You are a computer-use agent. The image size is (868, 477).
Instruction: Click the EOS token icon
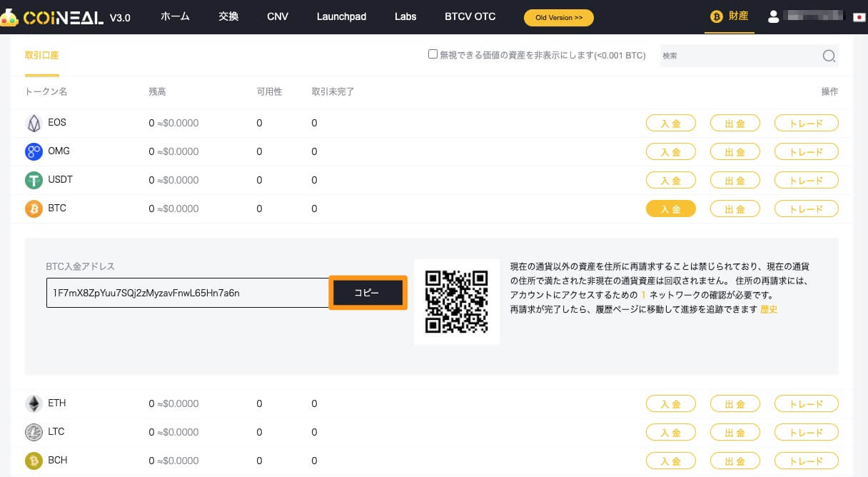[x=34, y=123]
